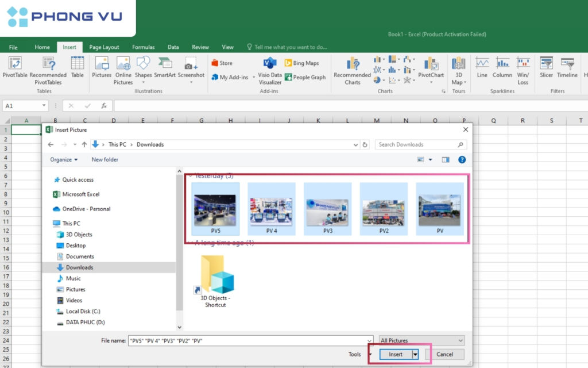Screen dimensions: 588x368
Task: Open the Name Box dropdown
Action: 44,106
